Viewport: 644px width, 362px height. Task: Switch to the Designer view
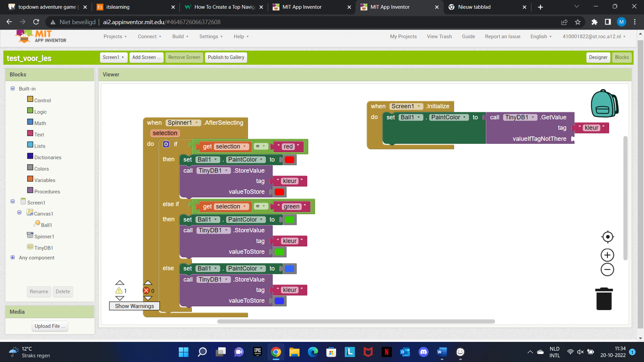point(598,57)
